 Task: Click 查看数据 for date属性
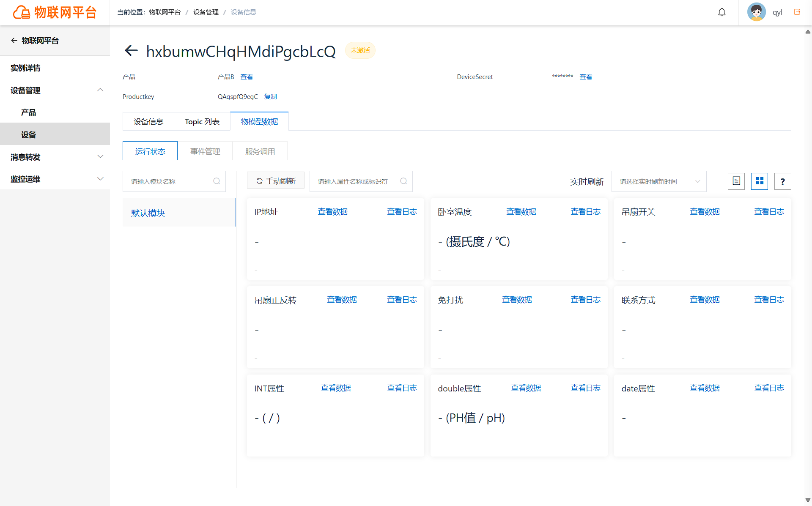(705, 388)
